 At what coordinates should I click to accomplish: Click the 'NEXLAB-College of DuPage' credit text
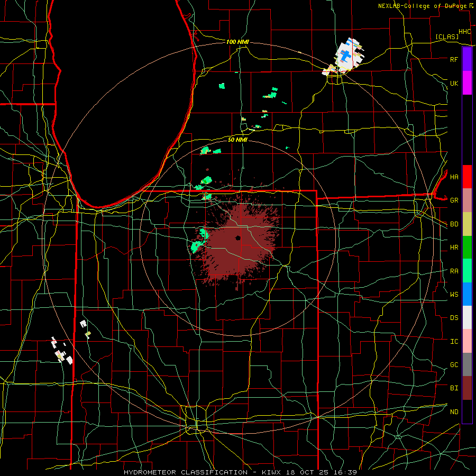click(x=423, y=6)
